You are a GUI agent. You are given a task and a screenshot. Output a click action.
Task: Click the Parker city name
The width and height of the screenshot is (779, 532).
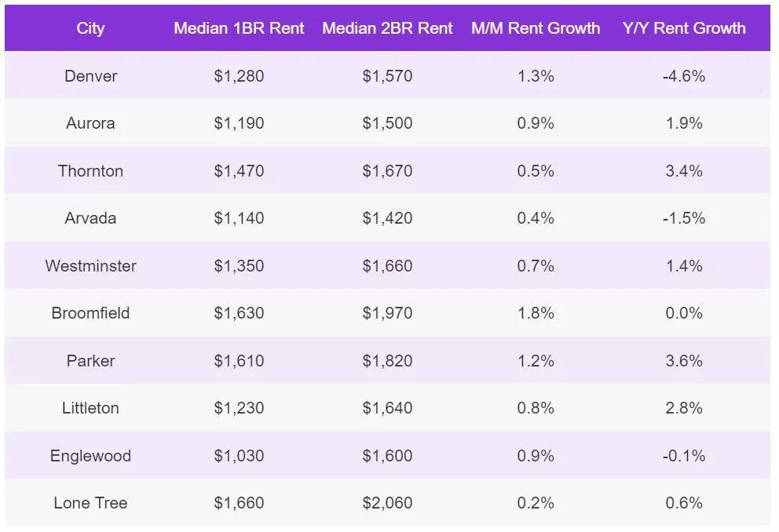(x=90, y=361)
